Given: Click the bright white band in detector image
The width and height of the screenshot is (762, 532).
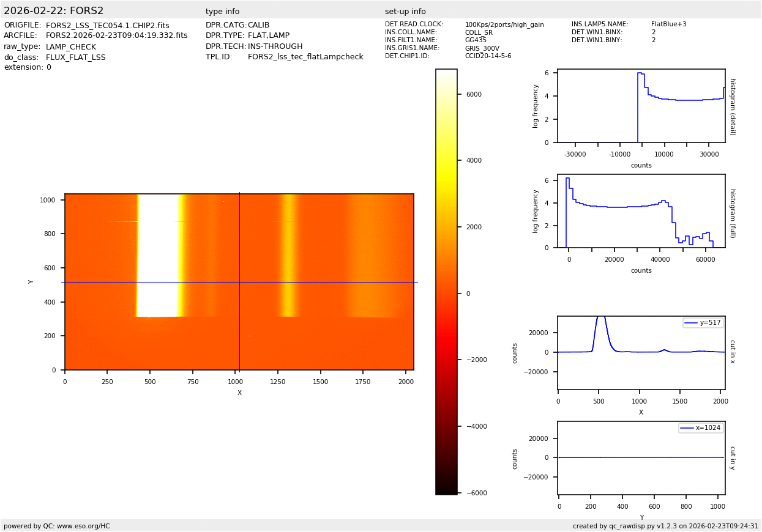Looking at the screenshot, I should (x=157, y=254).
